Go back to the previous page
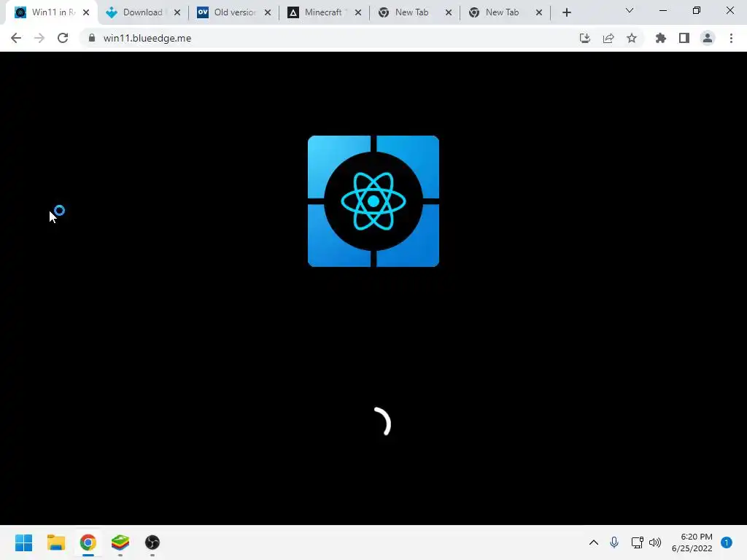 (x=16, y=38)
